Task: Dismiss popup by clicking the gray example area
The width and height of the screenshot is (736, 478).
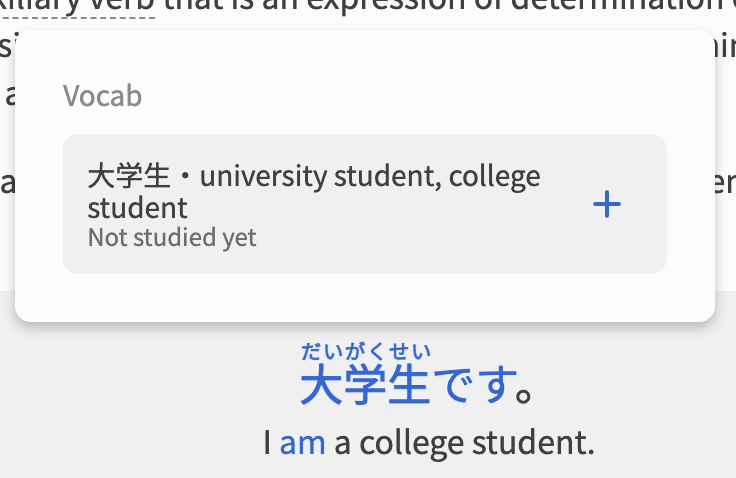Action: coord(141,399)
